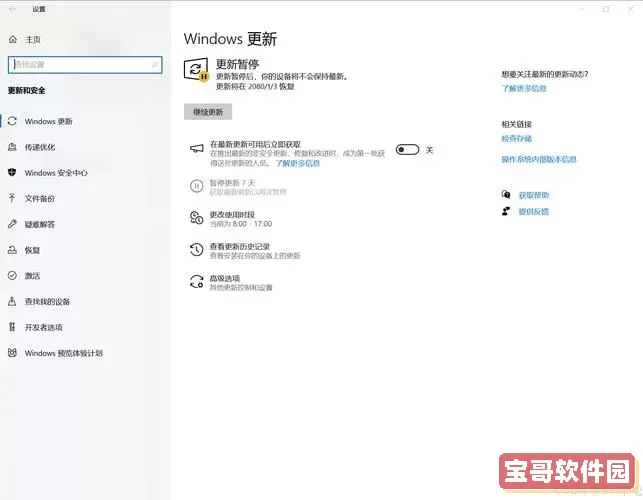Click the 继续更新 button
Image resolution: width=643 pixels, height=500 pixels.
click(x=208, y=112)
